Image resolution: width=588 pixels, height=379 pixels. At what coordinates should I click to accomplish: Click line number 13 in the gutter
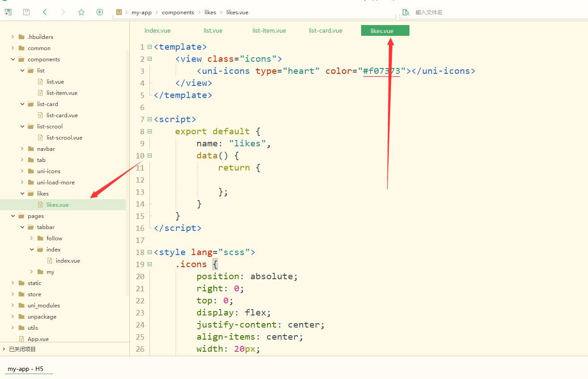(x=140, y=192)
